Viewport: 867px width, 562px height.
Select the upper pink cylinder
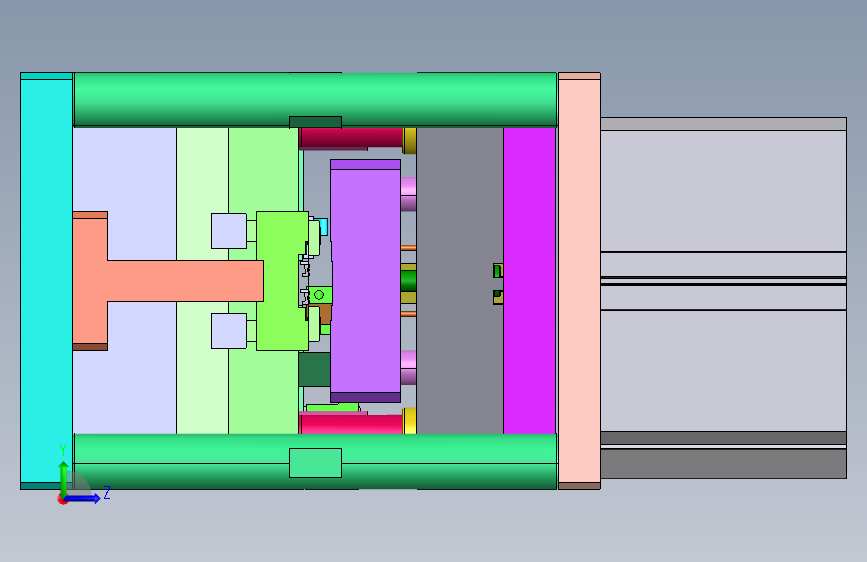tap(408, 194)
